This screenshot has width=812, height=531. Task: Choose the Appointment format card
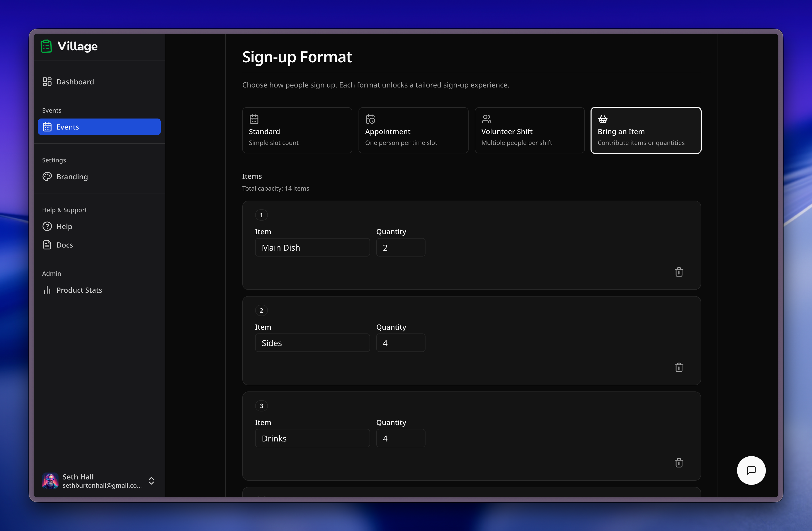click(413, 130)
